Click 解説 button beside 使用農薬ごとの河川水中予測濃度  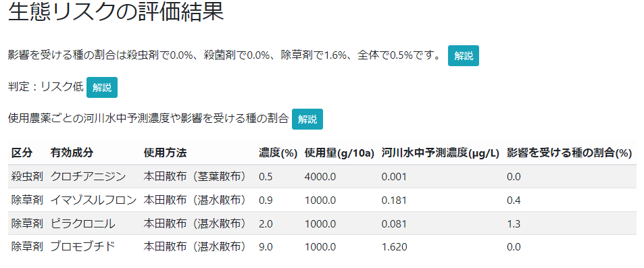(x=307, y=119)
